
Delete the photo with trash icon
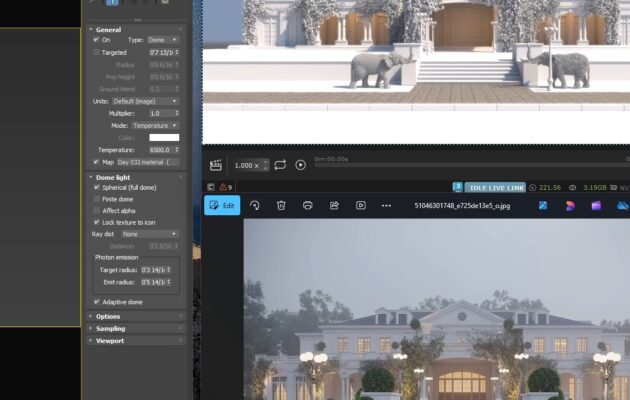coord(281,205)
